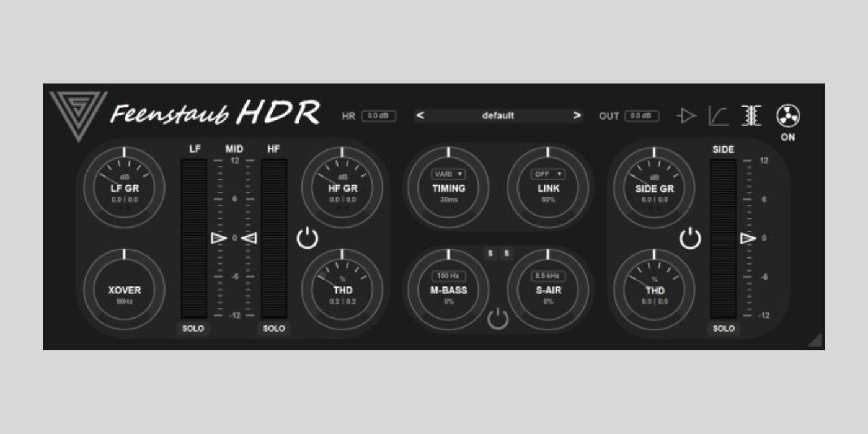Click the resize corner grip

[815, 340]
